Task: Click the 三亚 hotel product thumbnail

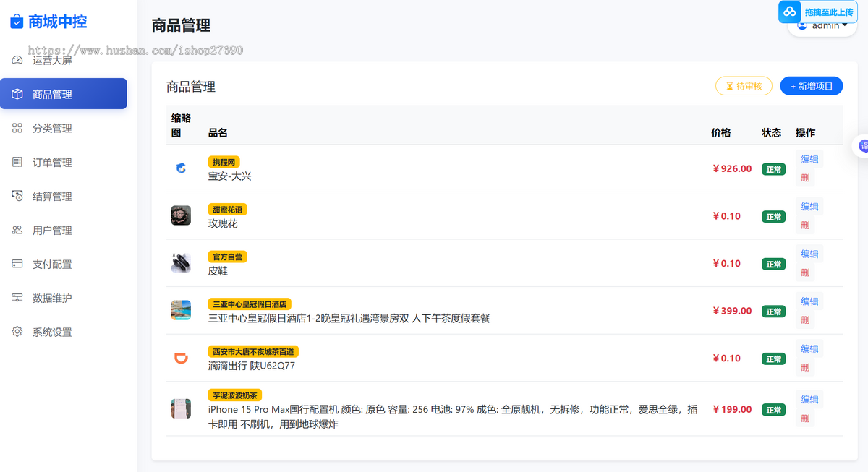Action: coord(181,311)
